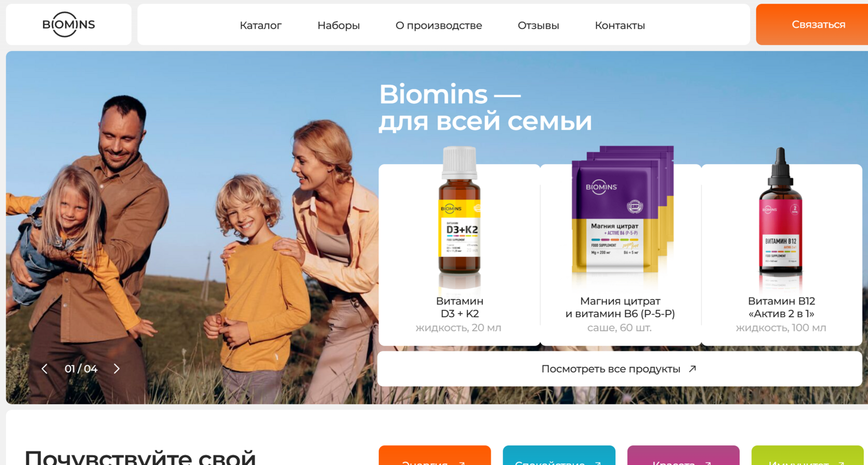Open the Наборы menu item

click(x=338, y=25)
